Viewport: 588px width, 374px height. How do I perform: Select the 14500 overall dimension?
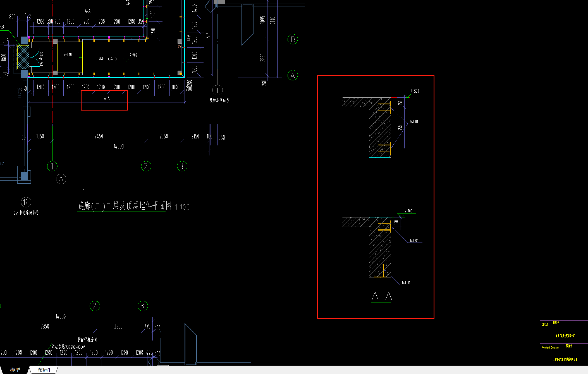(61, 316)
